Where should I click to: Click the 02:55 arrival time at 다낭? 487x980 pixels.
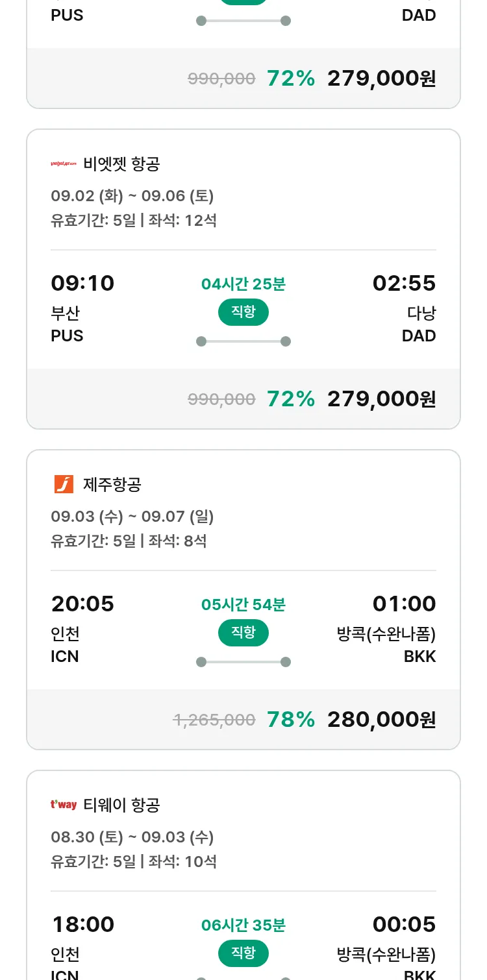[x=404, y=283]
